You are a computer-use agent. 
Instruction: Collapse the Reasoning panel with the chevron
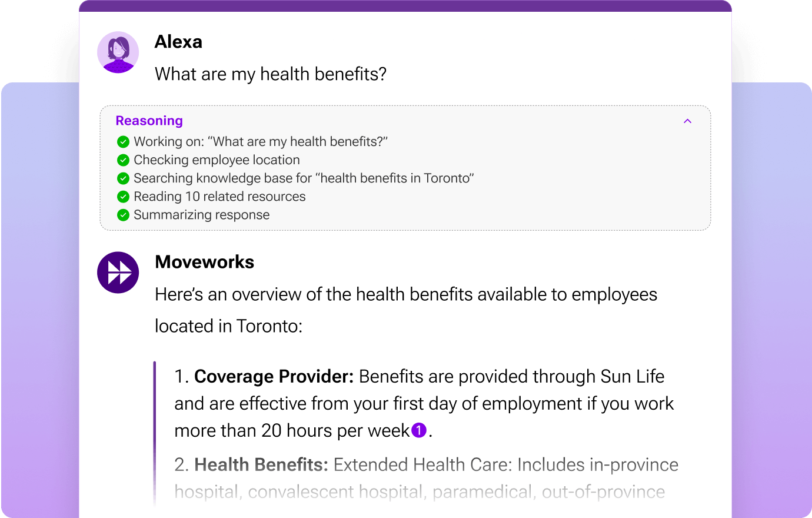click(x=687, y=121)
